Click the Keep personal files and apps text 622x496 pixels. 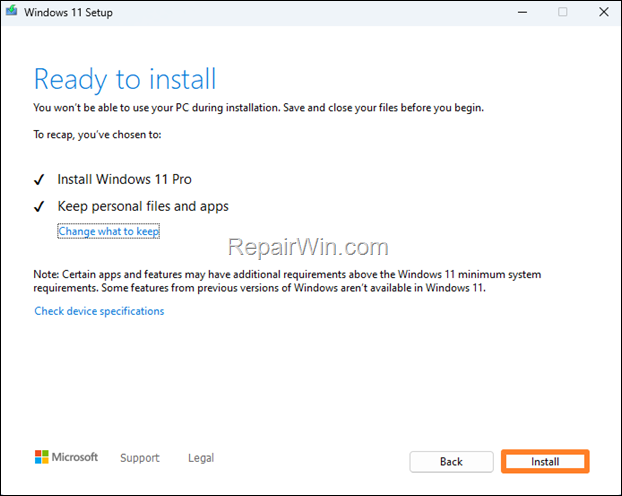[143, 206]
